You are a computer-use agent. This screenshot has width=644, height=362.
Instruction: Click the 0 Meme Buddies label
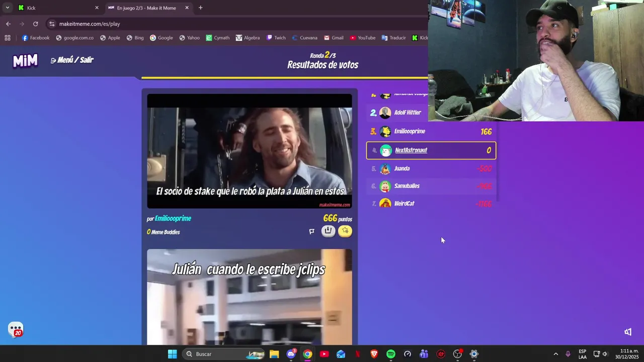tap(163, 232)
